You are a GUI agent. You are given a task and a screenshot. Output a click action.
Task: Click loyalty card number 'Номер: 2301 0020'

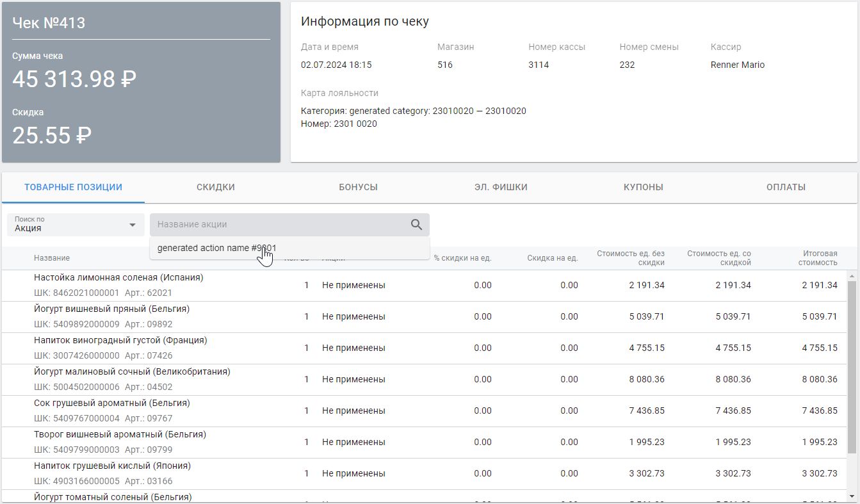pos(339,124)
